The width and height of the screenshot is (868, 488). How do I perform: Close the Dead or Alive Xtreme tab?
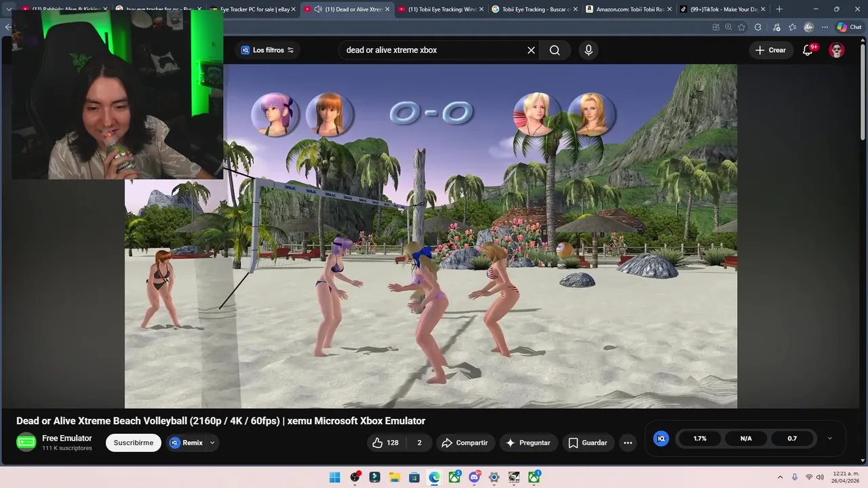pos(387,9)
